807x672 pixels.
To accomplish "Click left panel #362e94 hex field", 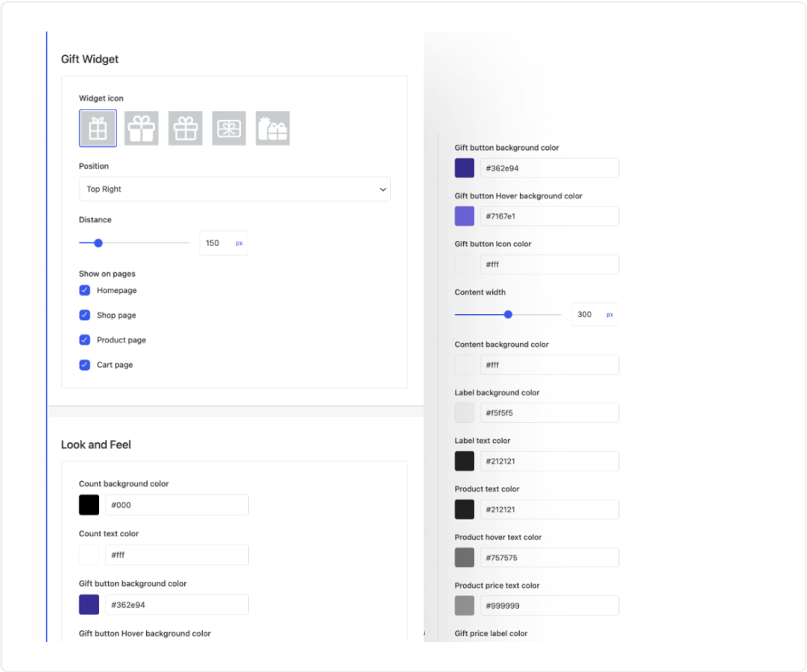I will pos(177,605).
